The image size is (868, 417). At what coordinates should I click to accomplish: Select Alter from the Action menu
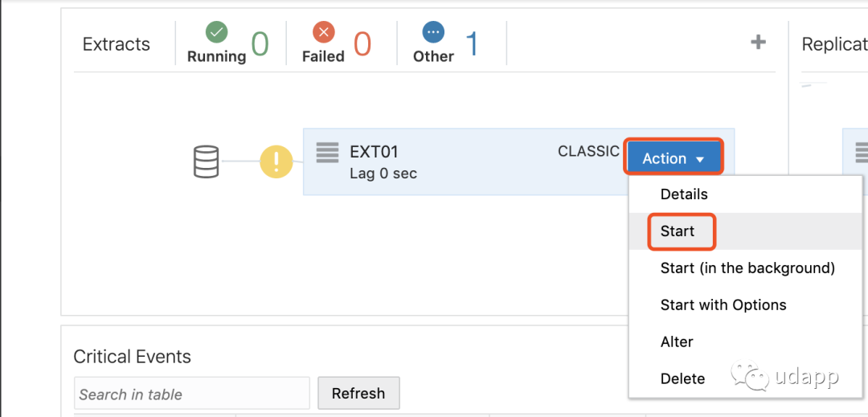point(677,342)
